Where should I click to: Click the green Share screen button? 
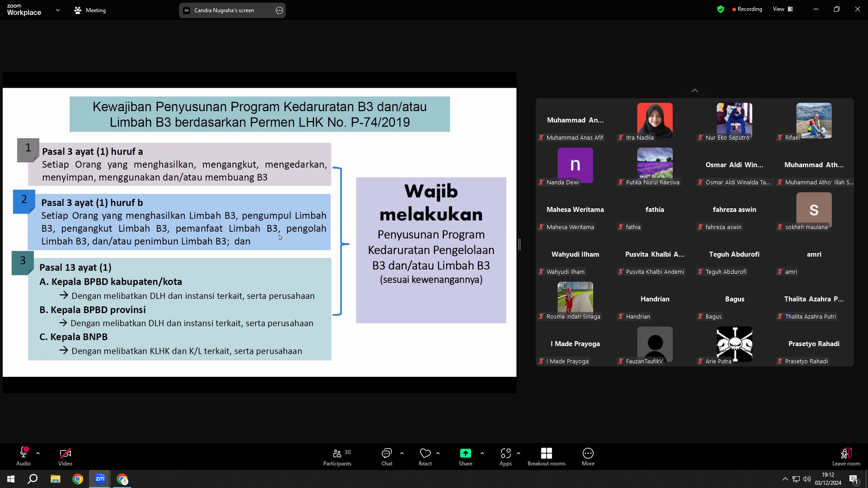coord(466,456)
